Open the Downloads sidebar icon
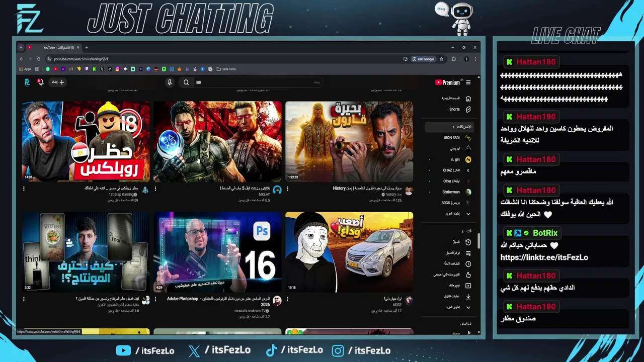 coord(468,297)
